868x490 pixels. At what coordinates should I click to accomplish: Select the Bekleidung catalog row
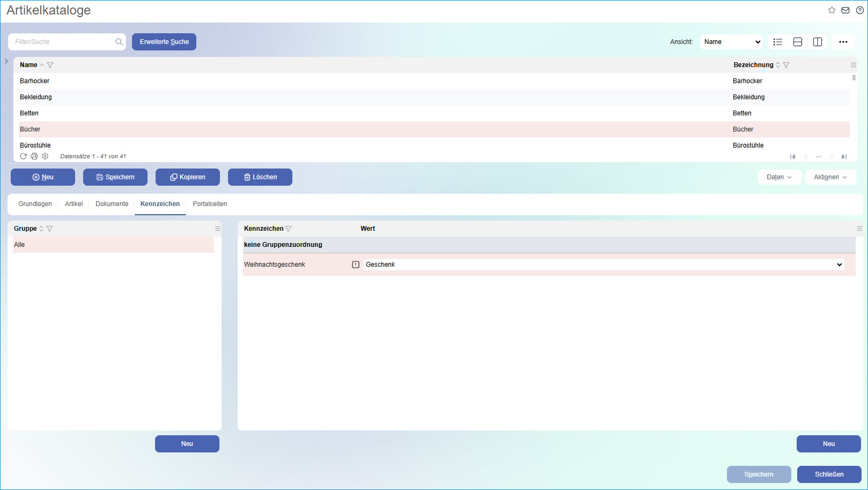pyautogui.click(x=435, y=97)
